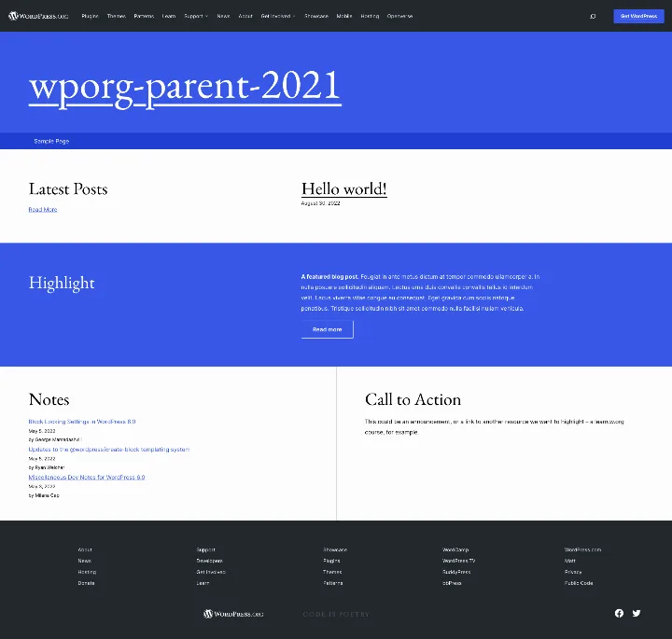
Task: Click the Highlight heading
Action: (62, 283)
